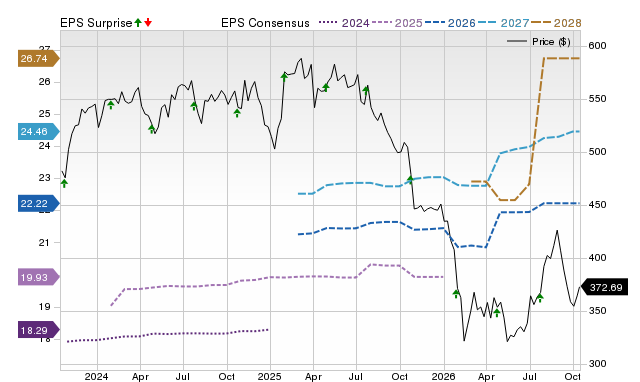
Task: Click the EPS Consensus legend label
Action: (265, 23)
